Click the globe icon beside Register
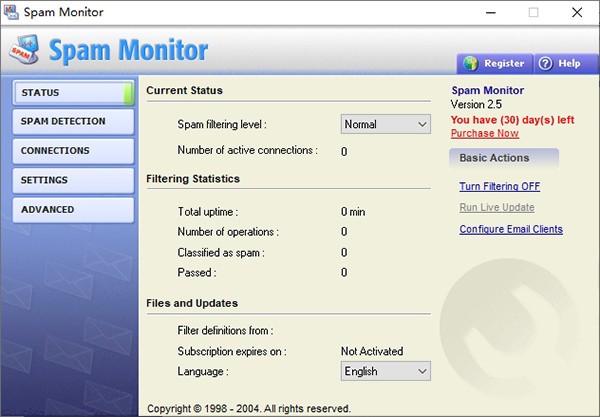Image resolution: width=600 pixels, height=417 pixels. tap(470, 63)
